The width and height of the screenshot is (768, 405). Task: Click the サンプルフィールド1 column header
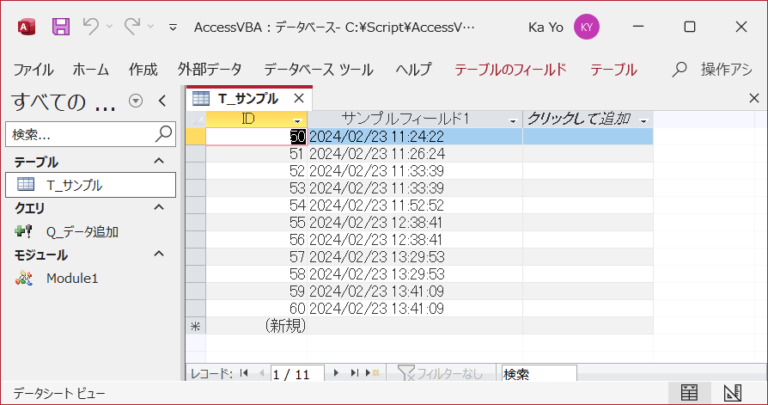pos(414,119)
